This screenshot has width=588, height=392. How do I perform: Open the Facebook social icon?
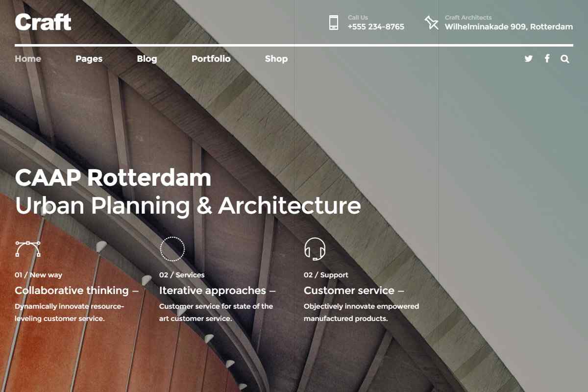coord(547,59)
